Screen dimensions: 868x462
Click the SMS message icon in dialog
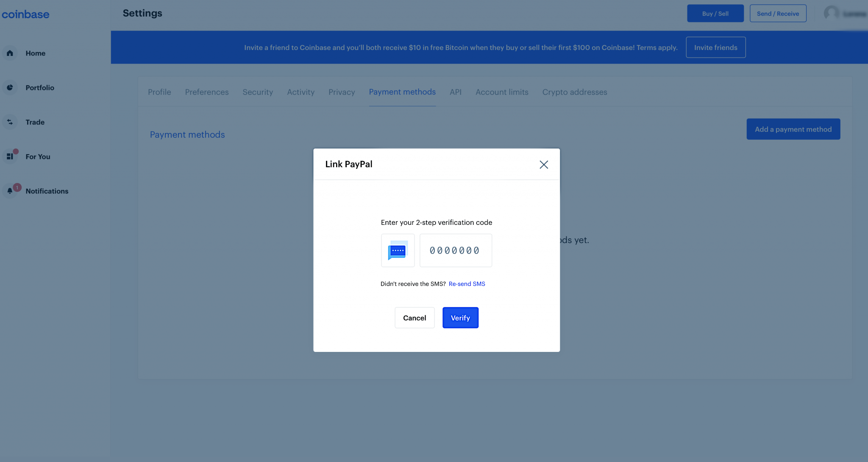point(398,250)
